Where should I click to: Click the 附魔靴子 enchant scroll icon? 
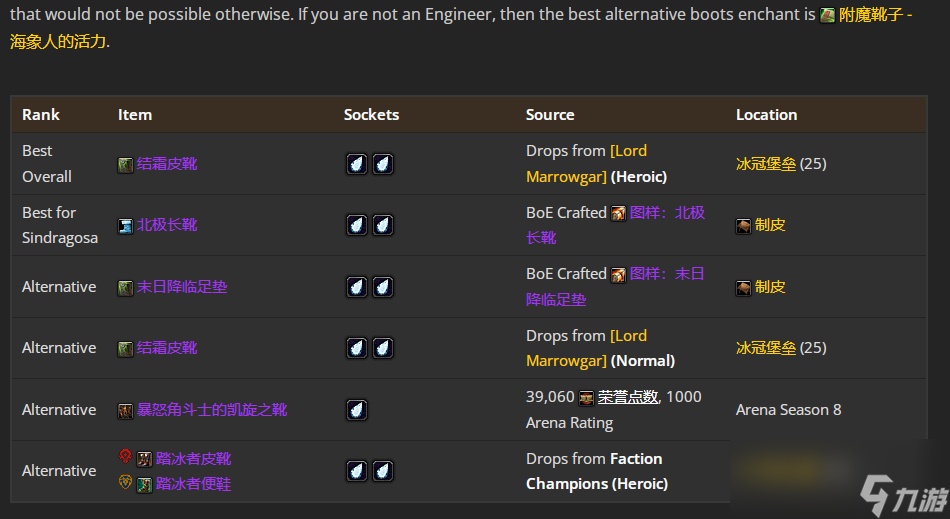tap(827, 15)
